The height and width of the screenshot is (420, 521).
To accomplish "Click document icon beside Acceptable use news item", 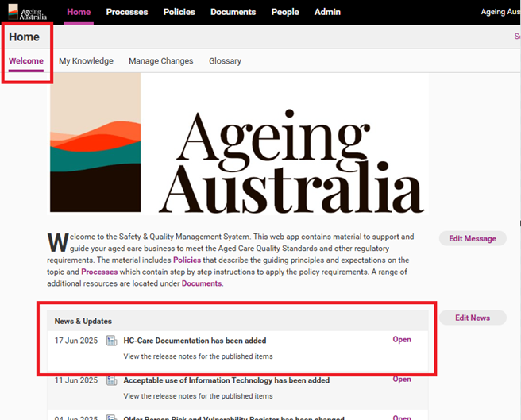I will 111,381.
